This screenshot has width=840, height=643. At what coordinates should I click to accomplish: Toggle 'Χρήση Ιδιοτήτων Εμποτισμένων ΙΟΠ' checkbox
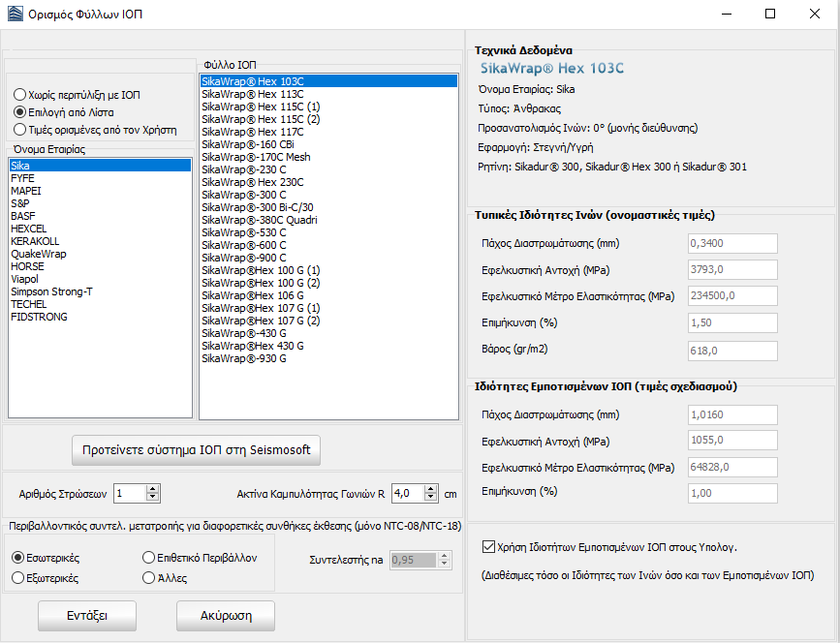click(x=487, y=547)
